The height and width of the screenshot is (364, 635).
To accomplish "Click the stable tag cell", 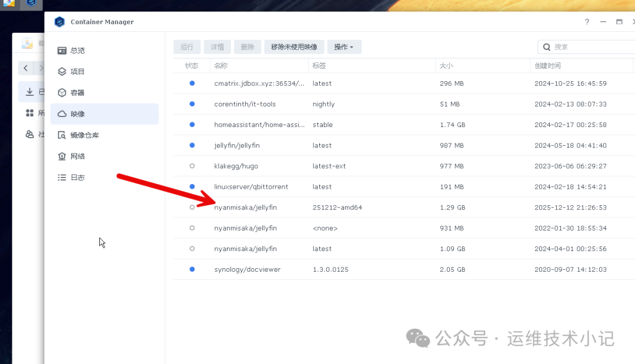I will click(x=322, y=125).
